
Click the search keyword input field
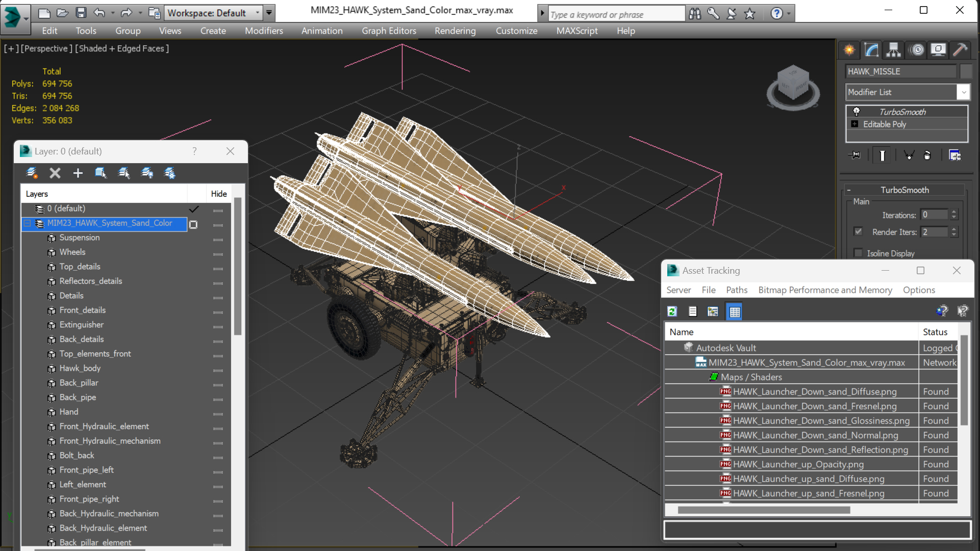pos(616,14)
